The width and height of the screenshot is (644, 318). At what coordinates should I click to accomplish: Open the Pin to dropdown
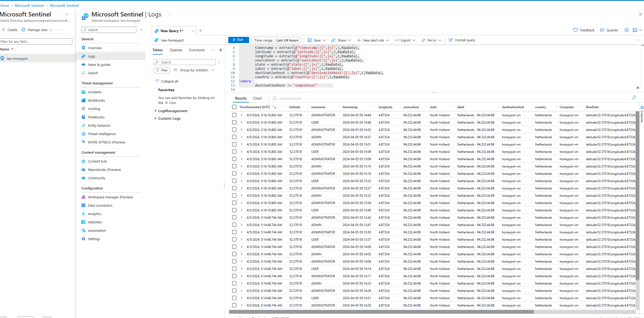click(x=431, y=40)
